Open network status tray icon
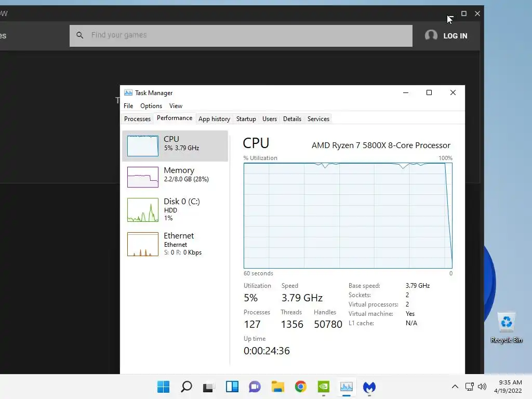 pos(470,387)
